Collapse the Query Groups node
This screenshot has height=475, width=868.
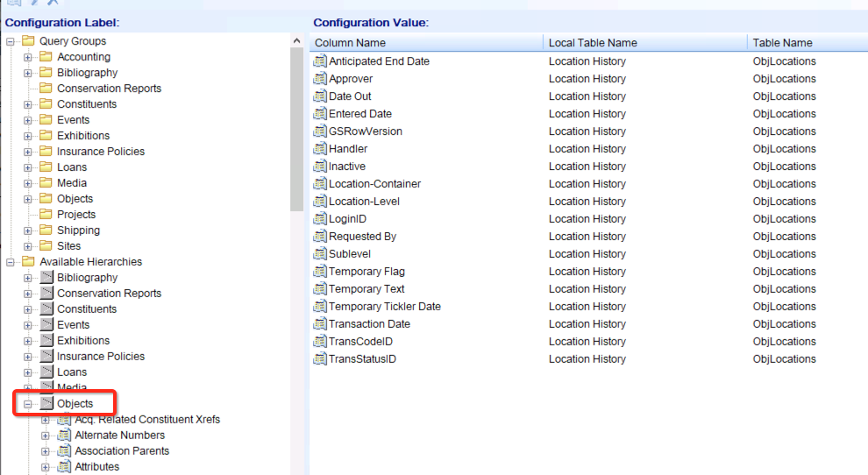pyautogui.click(x=10, y=41)
